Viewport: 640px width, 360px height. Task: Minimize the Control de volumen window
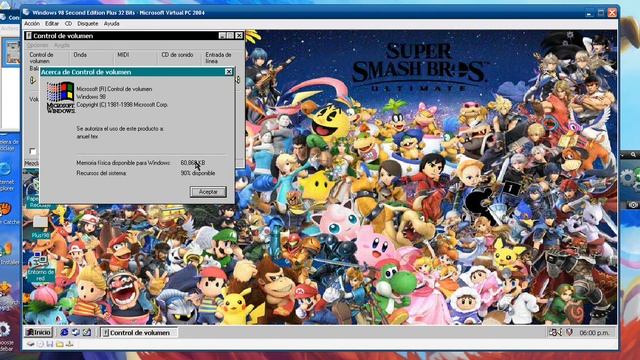pyautogui.click(x=222, y=36)
